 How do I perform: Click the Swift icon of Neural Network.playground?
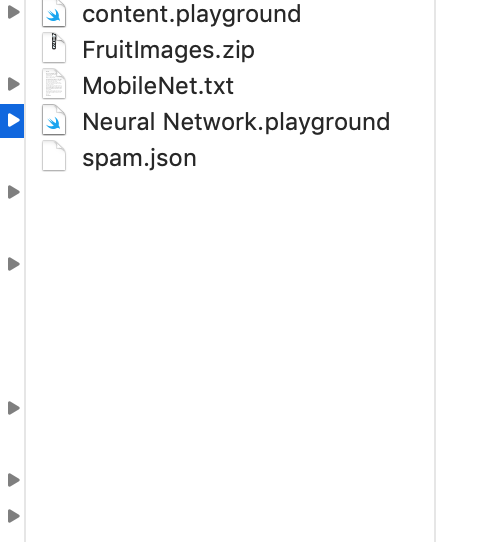pos(54,120)
